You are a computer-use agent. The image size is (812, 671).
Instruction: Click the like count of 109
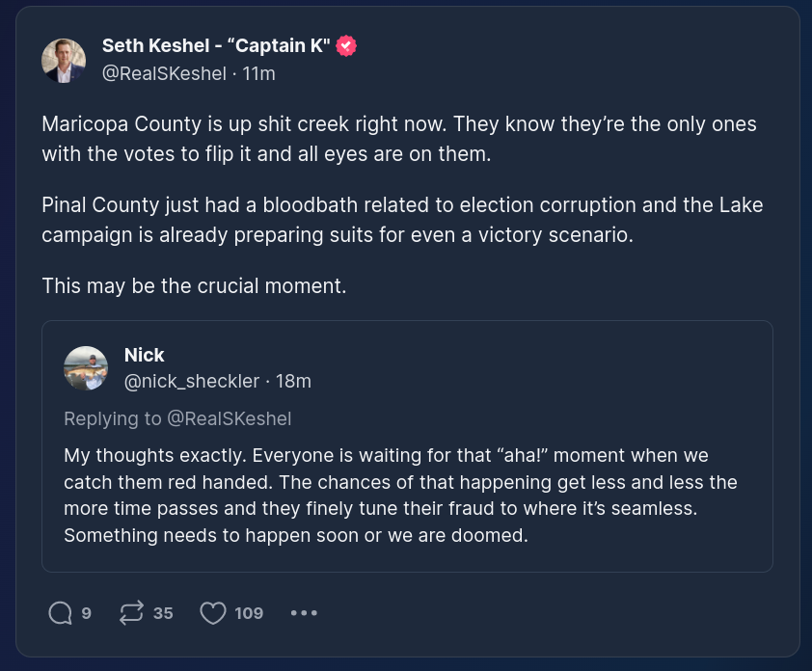(249, 612)
